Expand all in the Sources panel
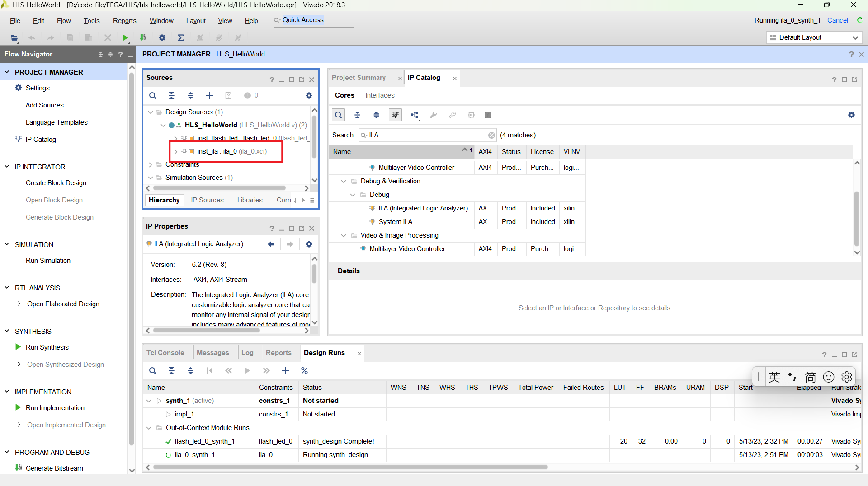The height and width of the screenshot is (486, 868). pos(191,95)
